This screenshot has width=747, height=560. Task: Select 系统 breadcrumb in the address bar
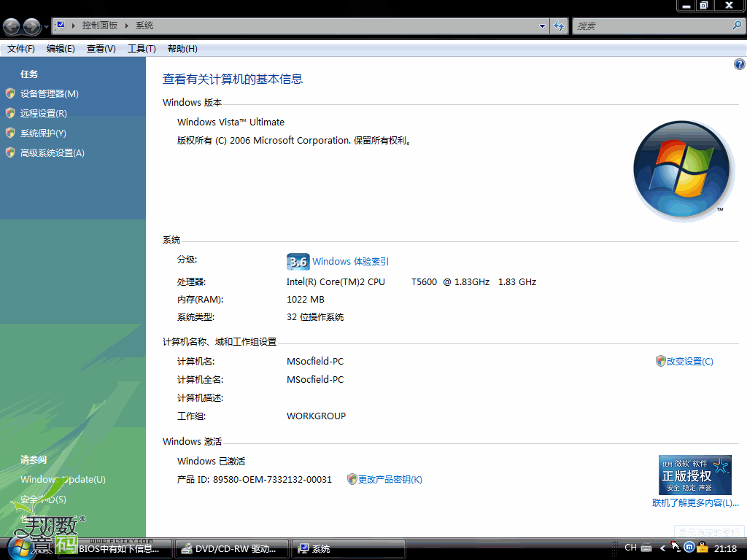pyautogui.click(x=144, y=26)
